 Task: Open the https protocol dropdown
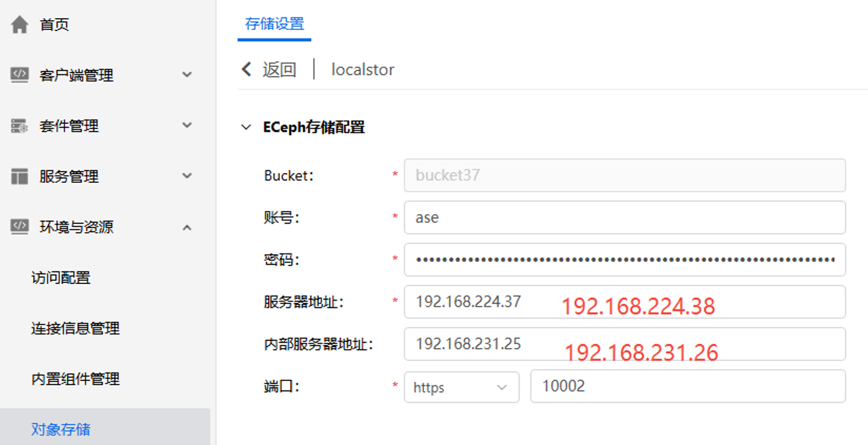pyautogui.click(x=461, y=386)
